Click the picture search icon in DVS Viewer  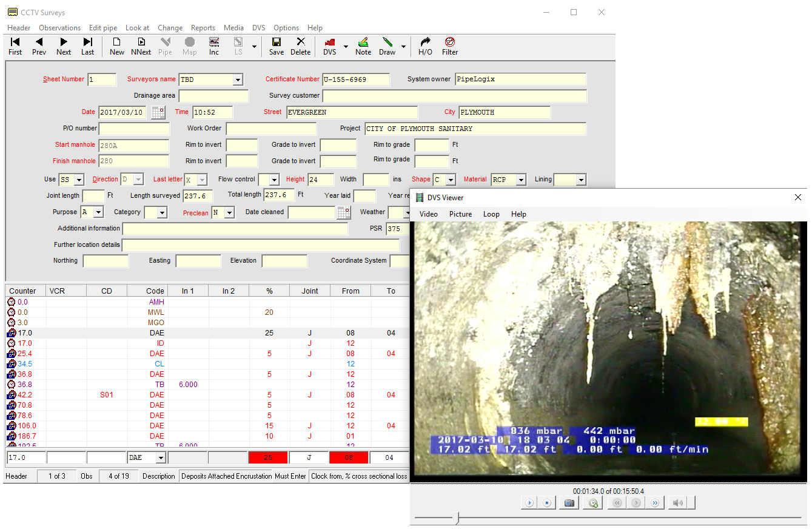(x=593, y=503)
